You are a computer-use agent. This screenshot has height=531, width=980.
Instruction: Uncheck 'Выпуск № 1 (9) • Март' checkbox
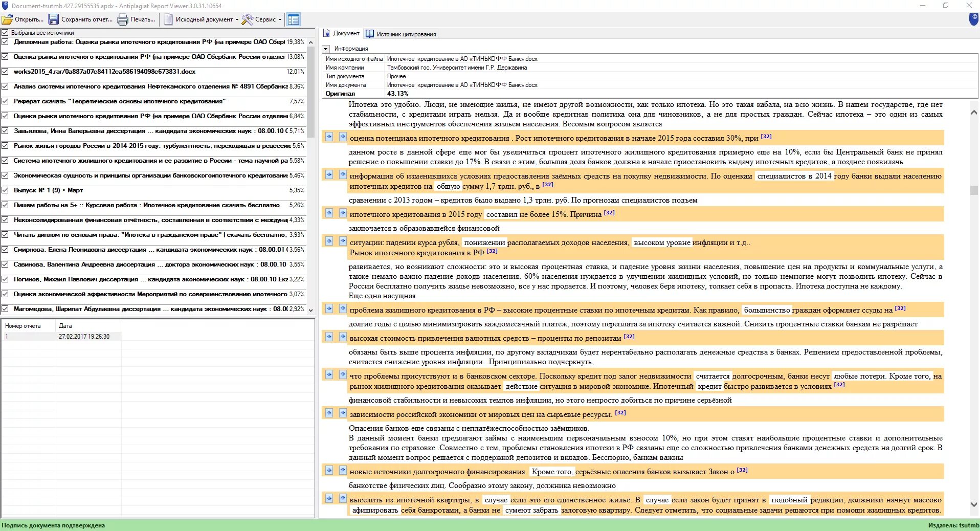tap(5, 190)
